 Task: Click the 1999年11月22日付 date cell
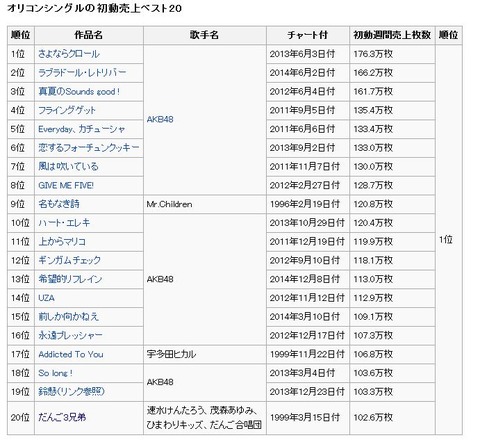click(308, 354)
